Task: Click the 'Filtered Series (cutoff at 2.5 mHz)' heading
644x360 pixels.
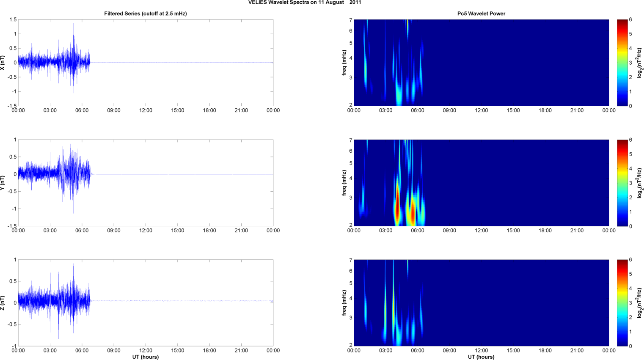Action: coord(146,14)
